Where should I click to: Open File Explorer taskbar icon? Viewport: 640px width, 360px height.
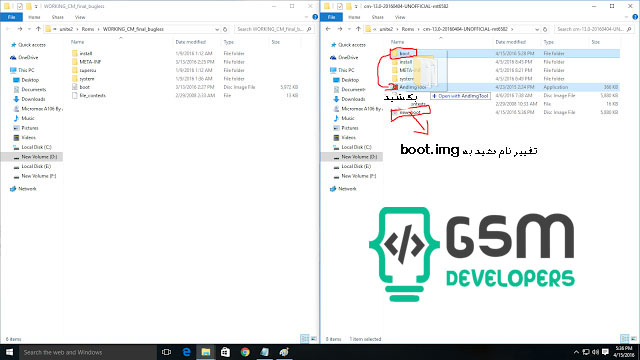[206, 352]
